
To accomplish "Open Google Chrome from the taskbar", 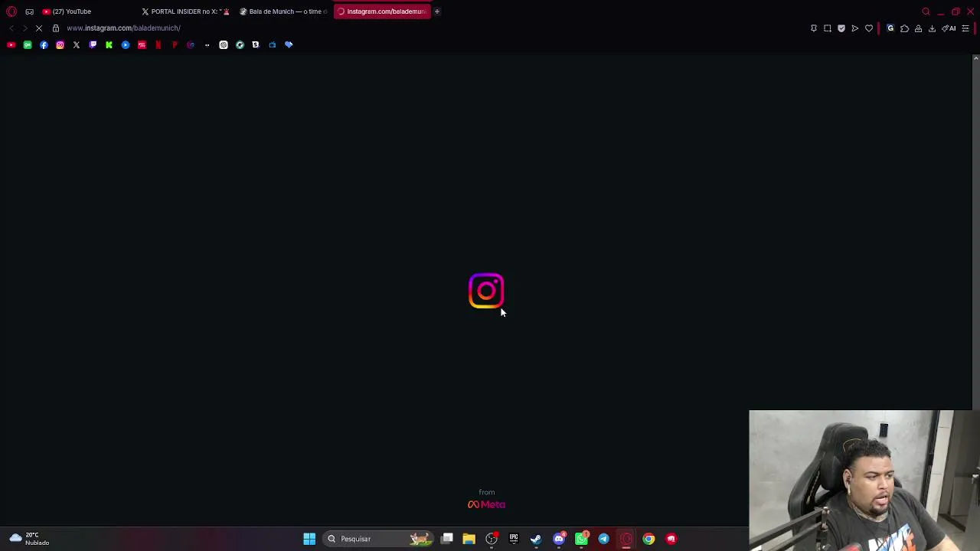I will (648, 539).
